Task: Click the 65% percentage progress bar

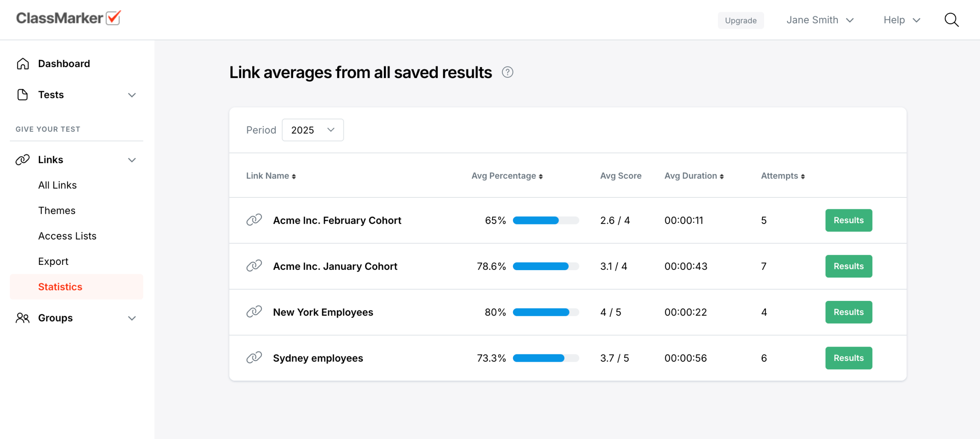Action: pyautogui.click(x=546, y=220)
